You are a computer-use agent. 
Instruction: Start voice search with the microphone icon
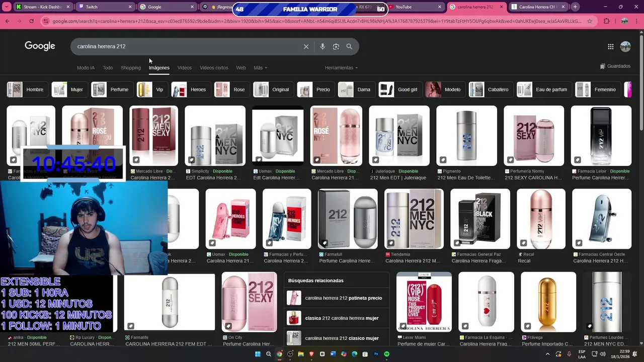point(323,46)
